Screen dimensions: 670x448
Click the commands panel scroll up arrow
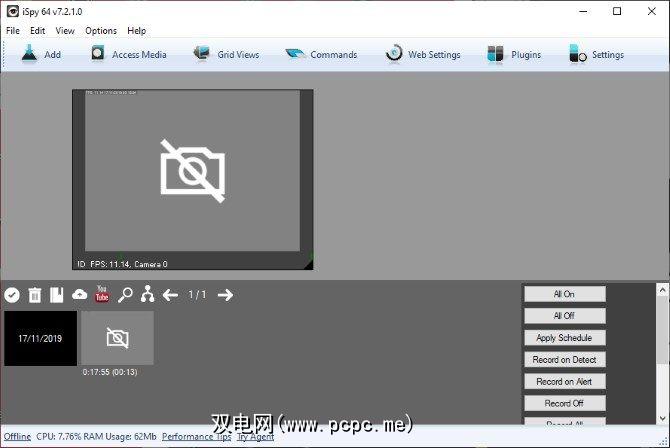pos(662,290)
